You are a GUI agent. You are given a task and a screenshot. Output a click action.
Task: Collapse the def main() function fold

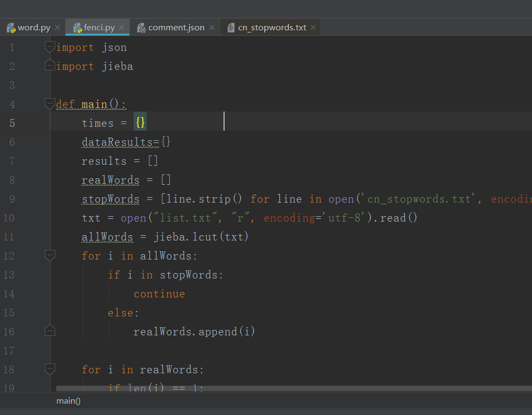point(50,103)
